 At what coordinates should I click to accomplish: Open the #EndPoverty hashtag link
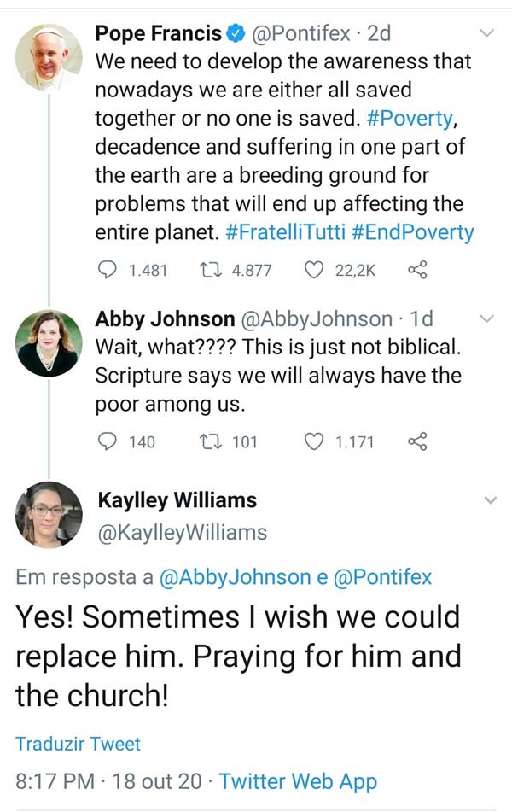412,232
